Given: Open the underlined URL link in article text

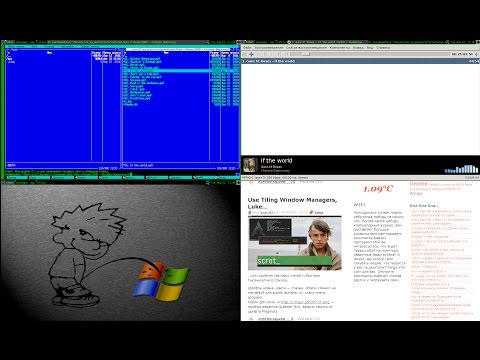Looking at the screenshot, I should 305,302.
